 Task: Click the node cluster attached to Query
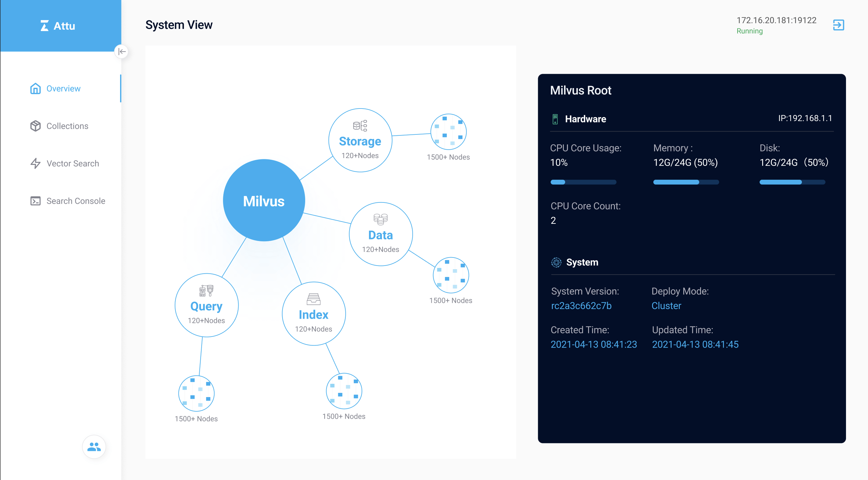(196, 393)
